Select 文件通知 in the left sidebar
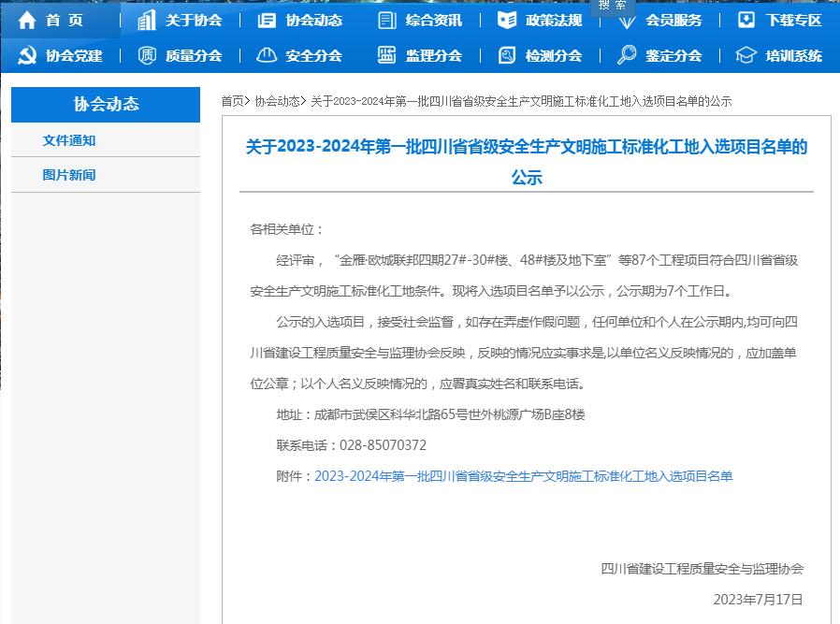 click(69, 140)
